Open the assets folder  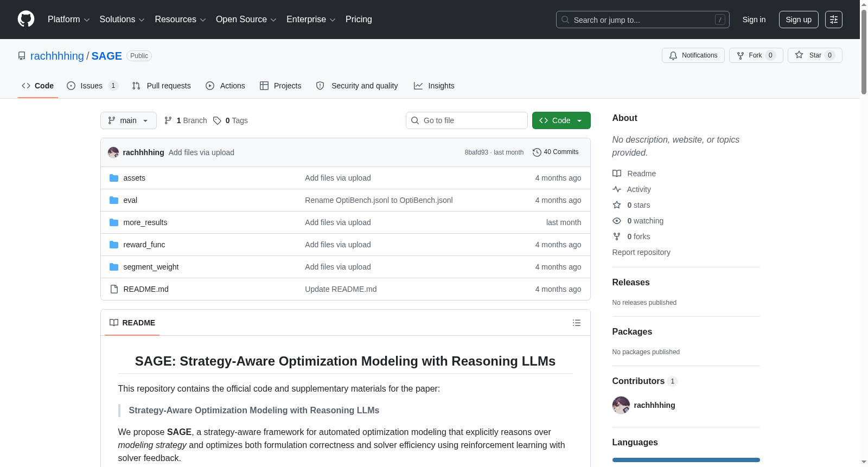pos(134,178)
